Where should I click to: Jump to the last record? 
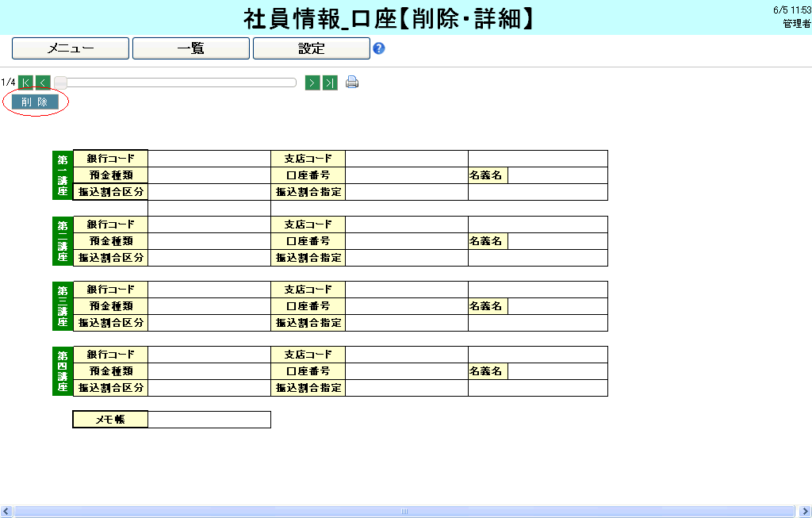pyautogui.click(x=330, y=82)
